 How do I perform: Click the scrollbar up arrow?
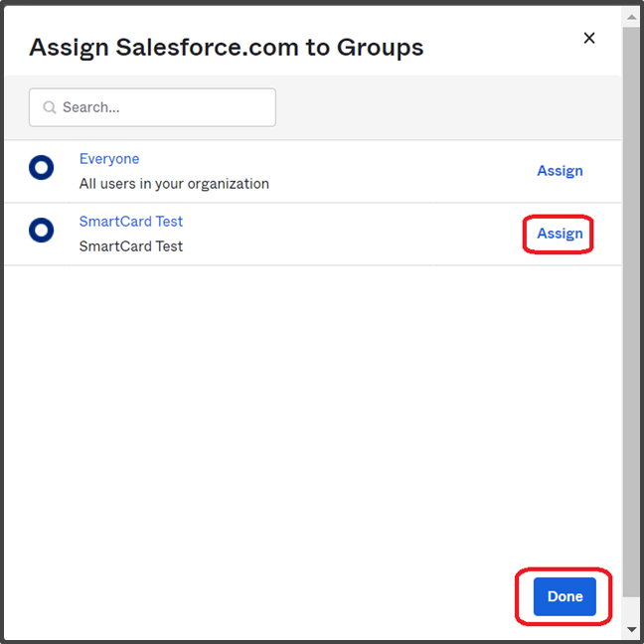click(x=632, y=17)
